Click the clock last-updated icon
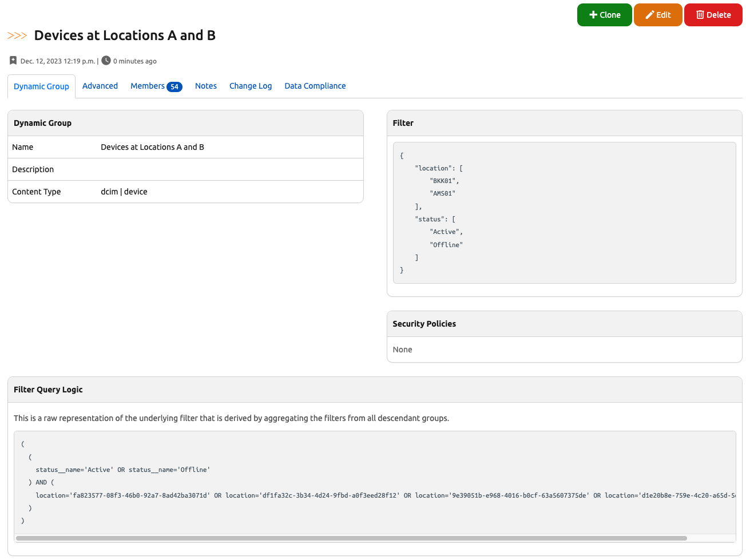The width and height of the screenshot is (746, 560). pos(106,61)
